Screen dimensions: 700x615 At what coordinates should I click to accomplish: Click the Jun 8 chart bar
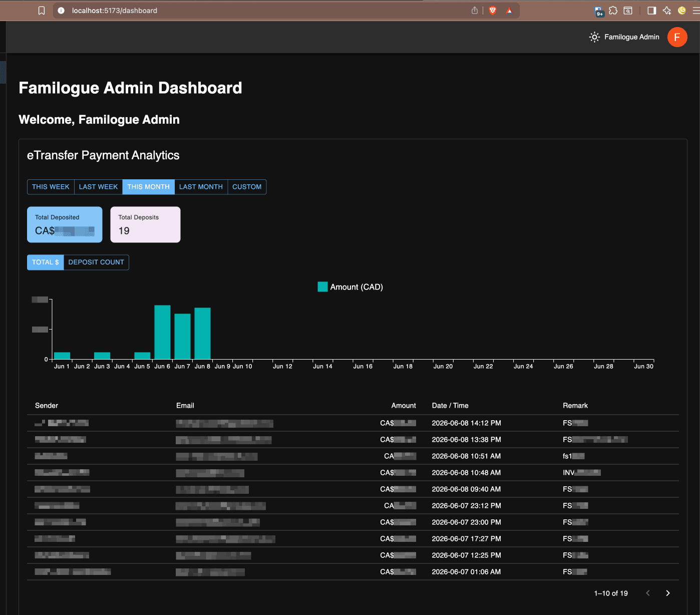[202, 334]
